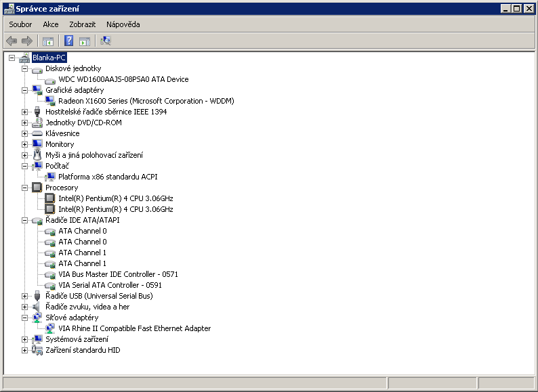Open the Soubor menu
Image resolution: width=538 pixels, height=392 pixels.
click(x=20, y=24)
